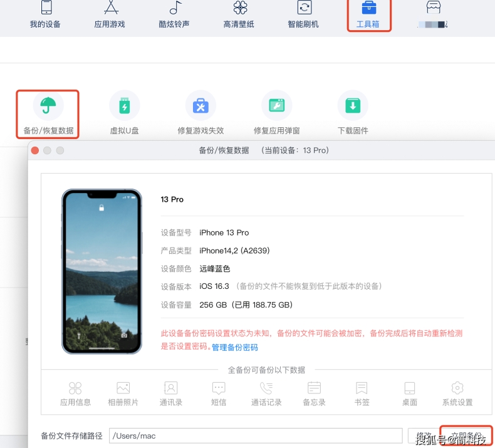Screen dimensions: 495x448
Task: Open 修复游戏失效 tool
Action: 201,113
